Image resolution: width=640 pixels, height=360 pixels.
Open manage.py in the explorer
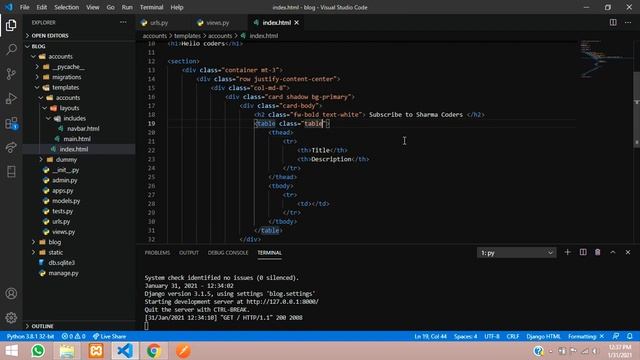(x=63, y=273)
